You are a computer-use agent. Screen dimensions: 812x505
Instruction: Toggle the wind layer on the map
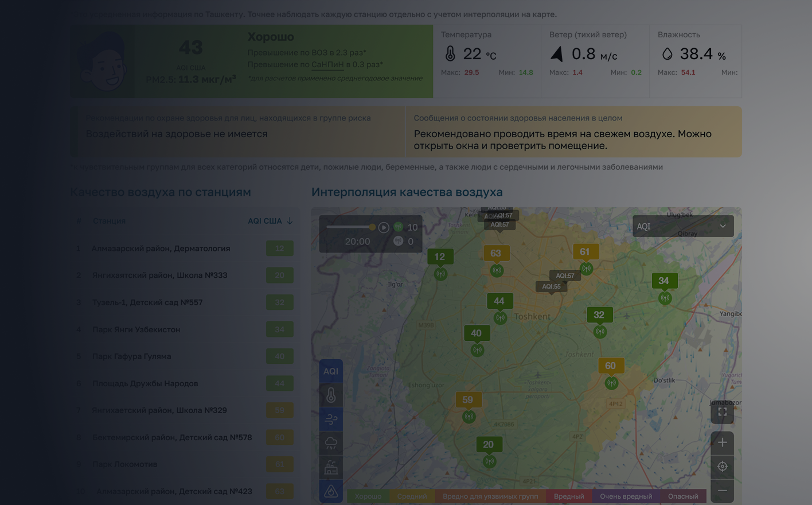(x=331, y=419)
